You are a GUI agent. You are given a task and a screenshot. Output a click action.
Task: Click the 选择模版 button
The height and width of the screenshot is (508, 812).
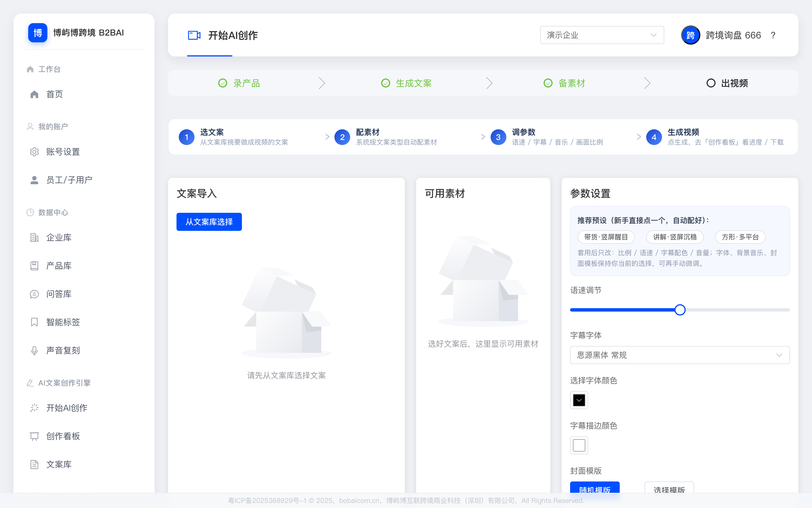tap(669, 487)
